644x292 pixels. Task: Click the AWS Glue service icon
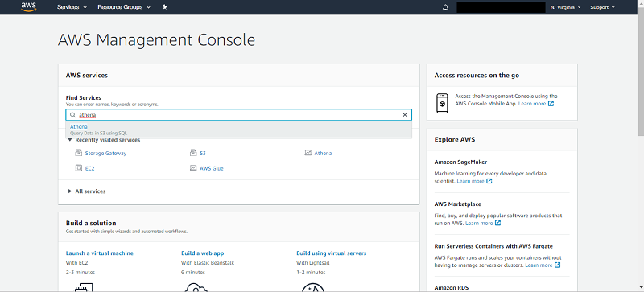193,168
